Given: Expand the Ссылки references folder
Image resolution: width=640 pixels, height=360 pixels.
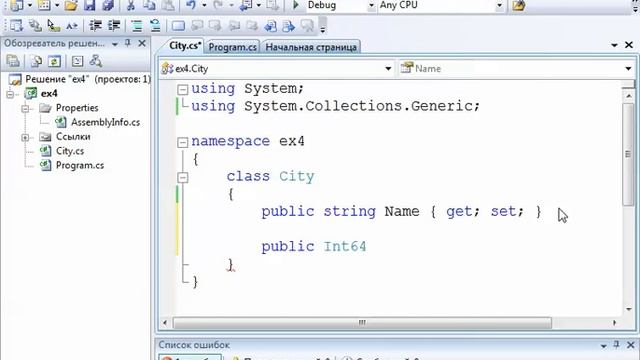Looking at the screenshot, I should pyautogui.click(x=25, y=137).
